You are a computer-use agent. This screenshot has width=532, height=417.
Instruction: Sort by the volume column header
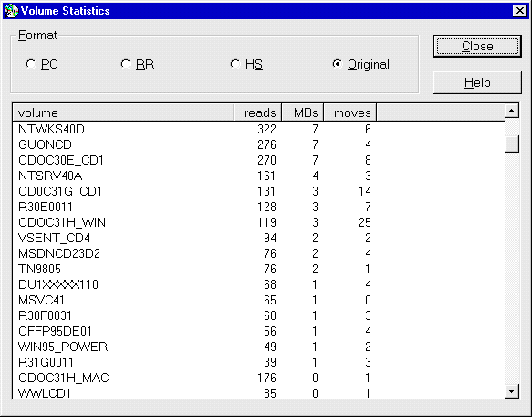pos(123,112)
